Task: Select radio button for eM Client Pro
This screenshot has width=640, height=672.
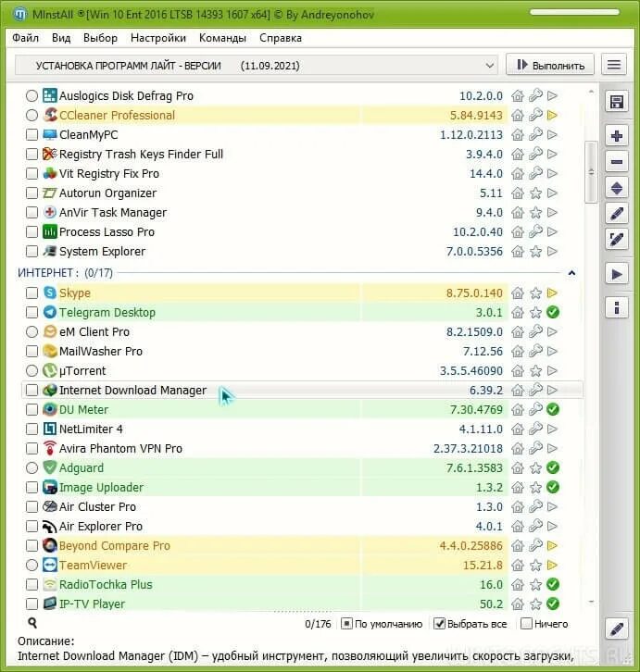Action: pos(31,331)
